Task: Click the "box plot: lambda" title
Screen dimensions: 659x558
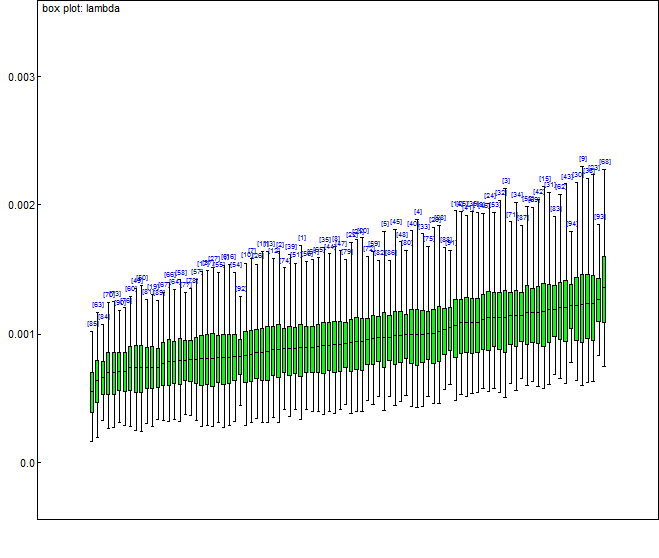Action: [81, 8]
